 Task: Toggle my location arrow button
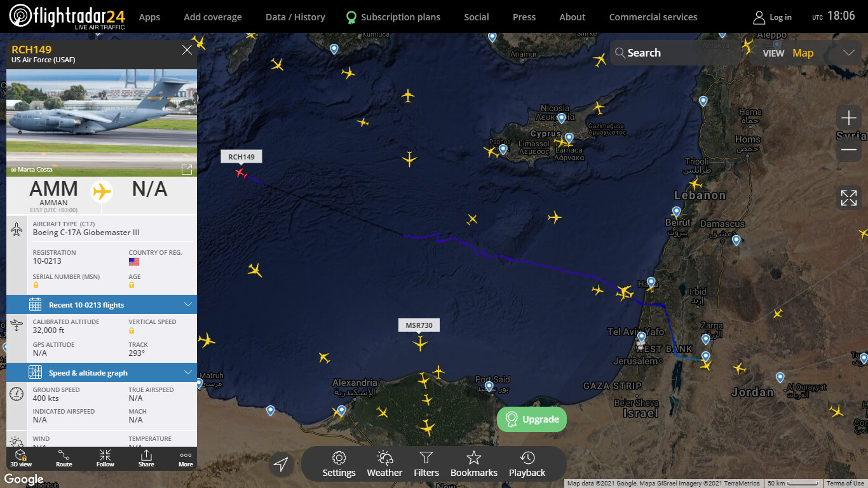tap(281, 464)
